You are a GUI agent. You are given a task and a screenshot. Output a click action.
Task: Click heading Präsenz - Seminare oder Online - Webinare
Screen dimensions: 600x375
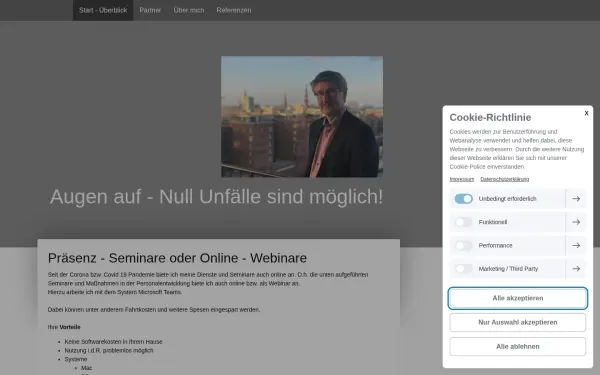[x=177, y=258]
